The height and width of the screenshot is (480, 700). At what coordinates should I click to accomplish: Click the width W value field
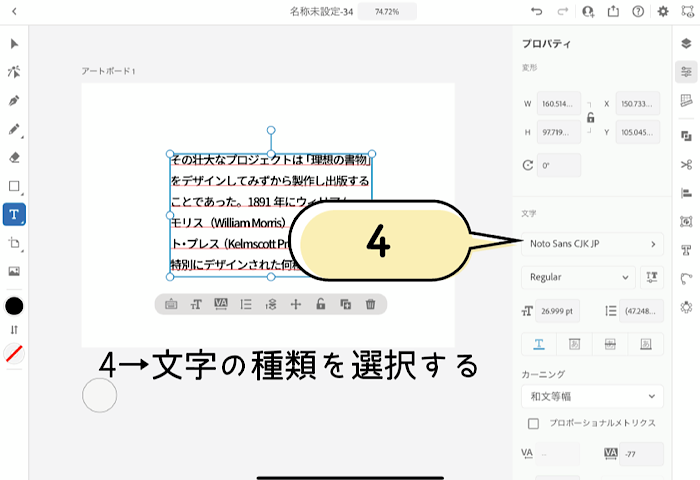[559, 104]
